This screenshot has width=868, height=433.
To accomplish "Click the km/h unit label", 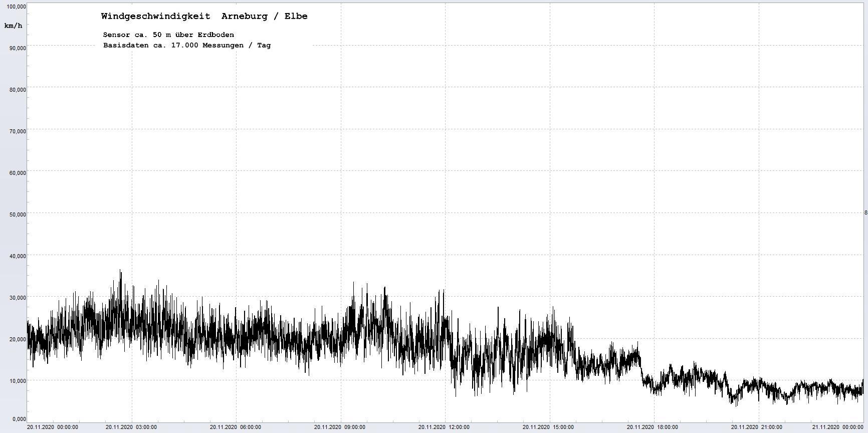I will point(13,26).
